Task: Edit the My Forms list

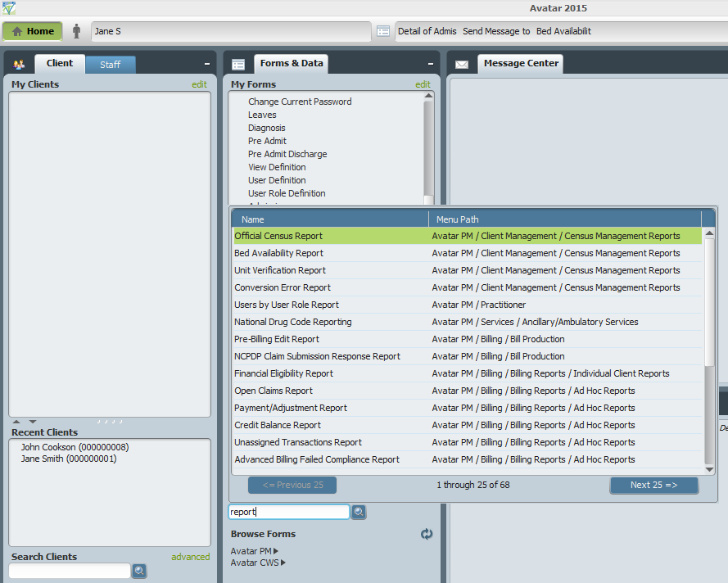Action: (423, 84)
